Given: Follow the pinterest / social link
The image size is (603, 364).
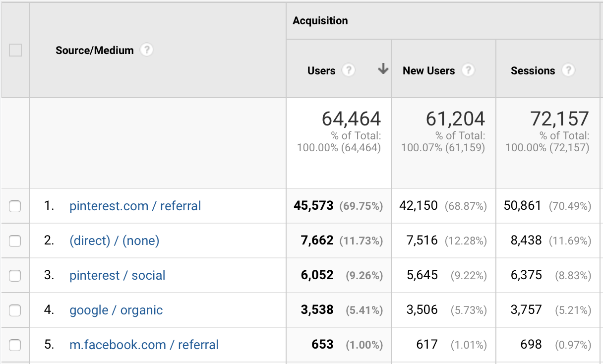Looking at the screenshot, I should [118, 275].
